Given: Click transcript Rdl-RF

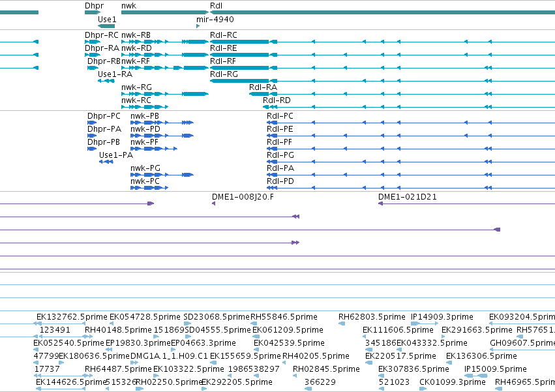Looking at the screenshot, I should pos(222,61).
